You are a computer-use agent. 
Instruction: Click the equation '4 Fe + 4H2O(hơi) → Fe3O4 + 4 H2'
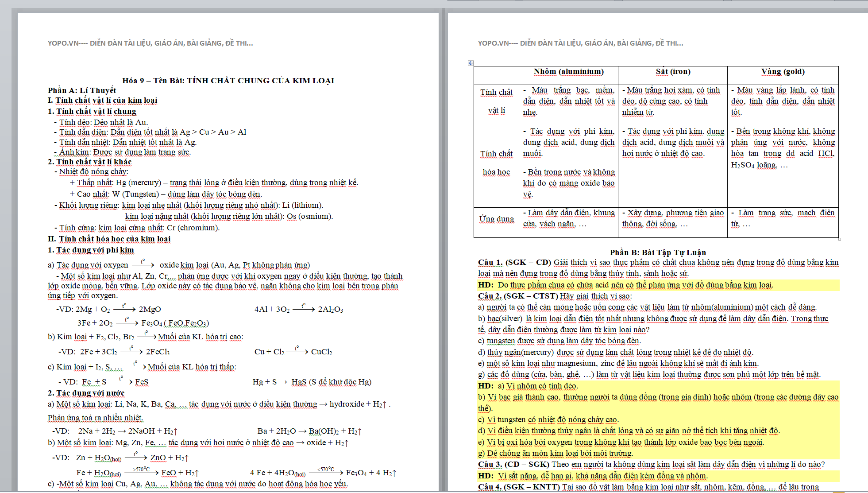tap(323, 473)
